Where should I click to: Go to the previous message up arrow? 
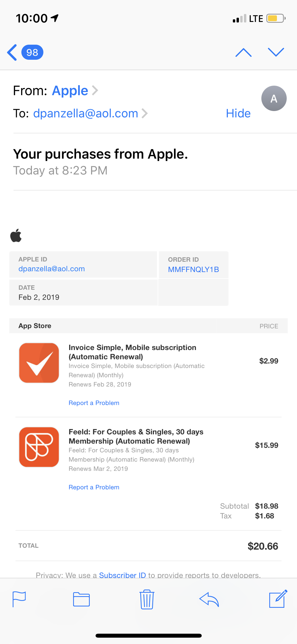coord(243,52)
